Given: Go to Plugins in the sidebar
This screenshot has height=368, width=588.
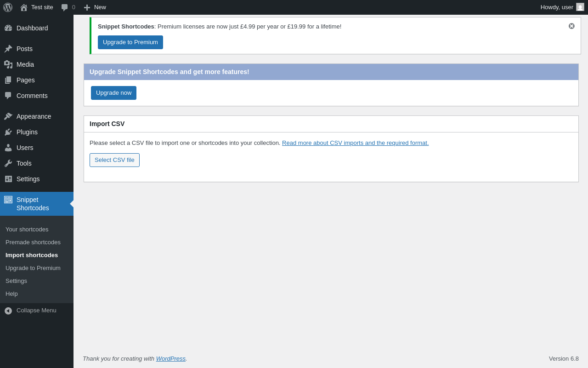Looking at the screenshot, I should (x=37, y=132).
